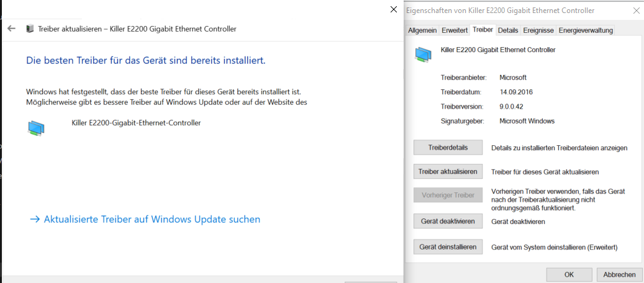
Task: Click 'Treiberanbieter:' label
Action: pyautogui.click(x=464, y=77)
